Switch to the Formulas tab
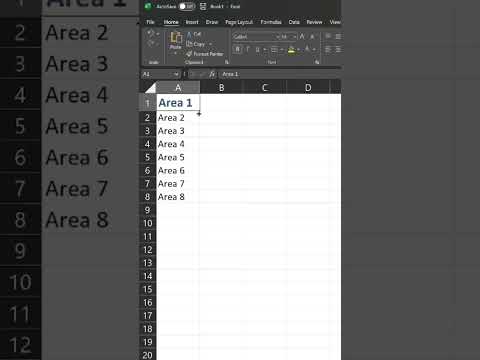 tap(271, 22)
